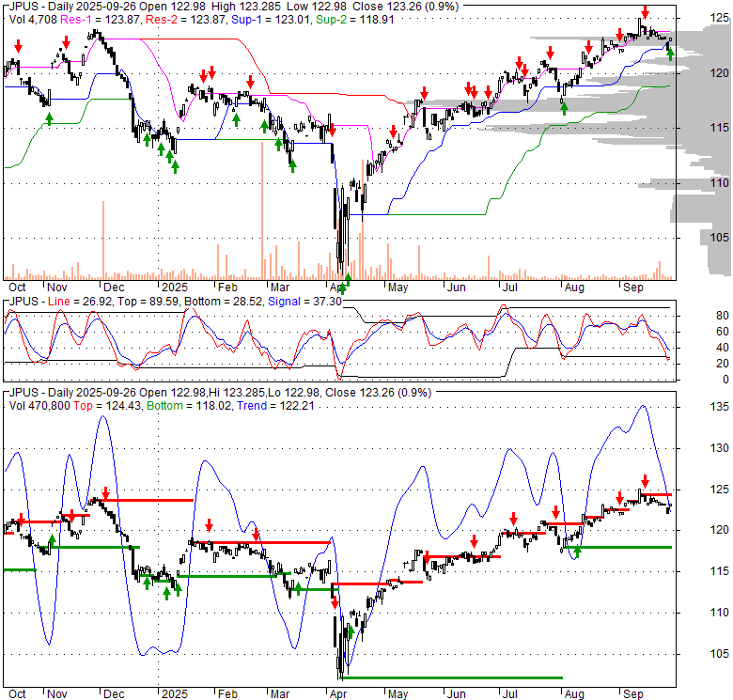This screenshot has height=700, width=733.
Task: Click the 105 price label on top chart axis
Action: (x=720, y=238)
